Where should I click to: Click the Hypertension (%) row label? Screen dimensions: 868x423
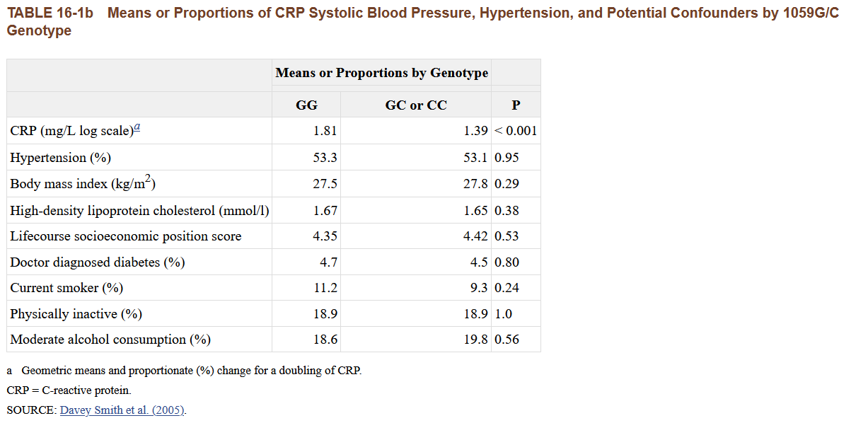pos(60,158)
